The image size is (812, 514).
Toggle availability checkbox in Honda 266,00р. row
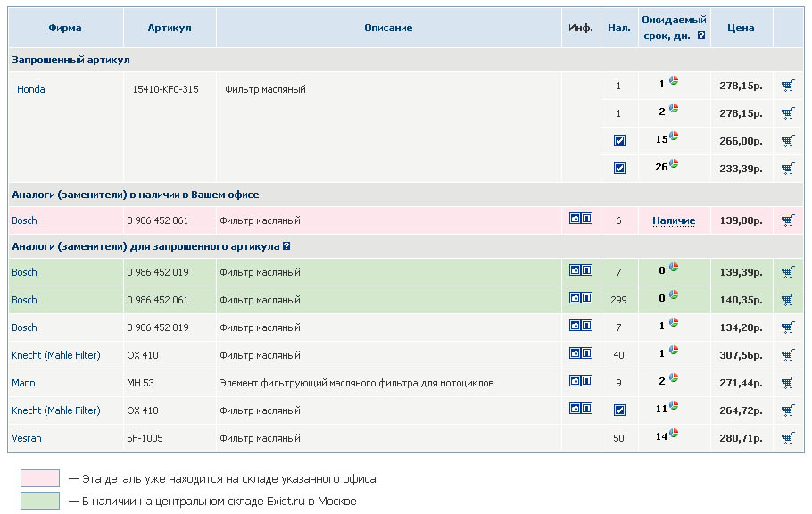(619, 141)
